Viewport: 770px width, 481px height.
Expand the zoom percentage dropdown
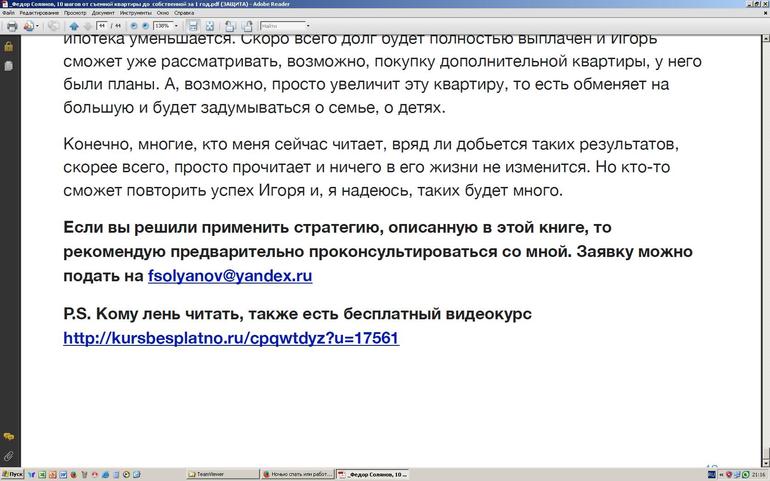177,26
